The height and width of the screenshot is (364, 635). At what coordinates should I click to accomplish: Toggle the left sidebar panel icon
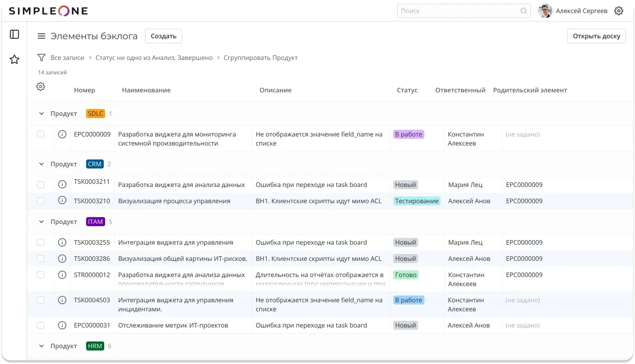(14, 34)
